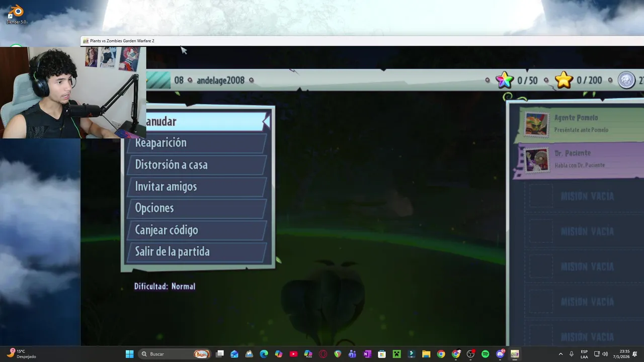Launch Microsoft Edge from the taskbar
The width and height of the screenshot is (644, 362).
(x=264, y=354)
